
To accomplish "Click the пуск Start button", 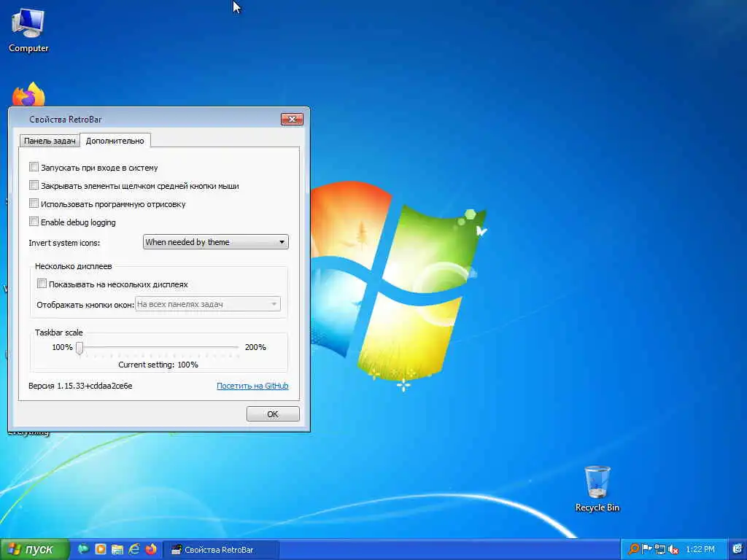I will tap(35, 550).
